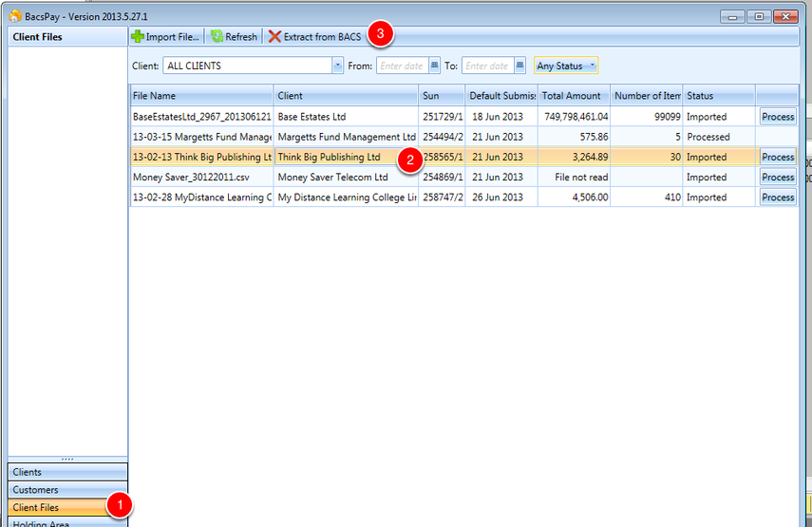This screenshot has height=527, width=812.
Task: Click the green Refresh arrows icon
Action: (217, 37)
